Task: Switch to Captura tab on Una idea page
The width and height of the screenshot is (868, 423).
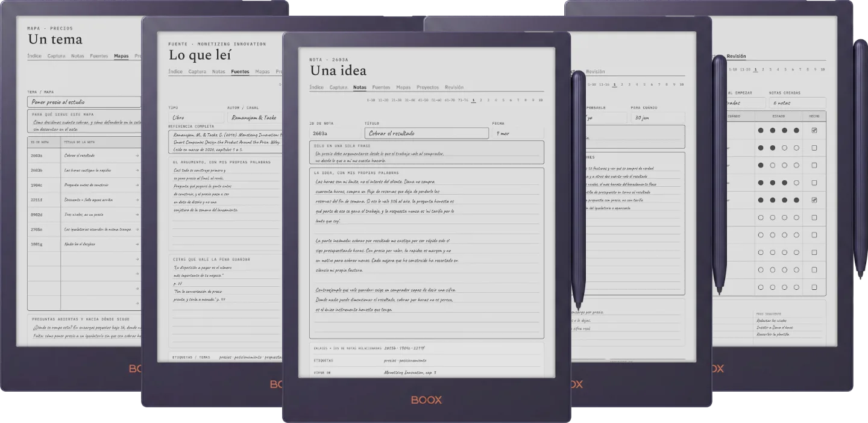Action: 338,87
